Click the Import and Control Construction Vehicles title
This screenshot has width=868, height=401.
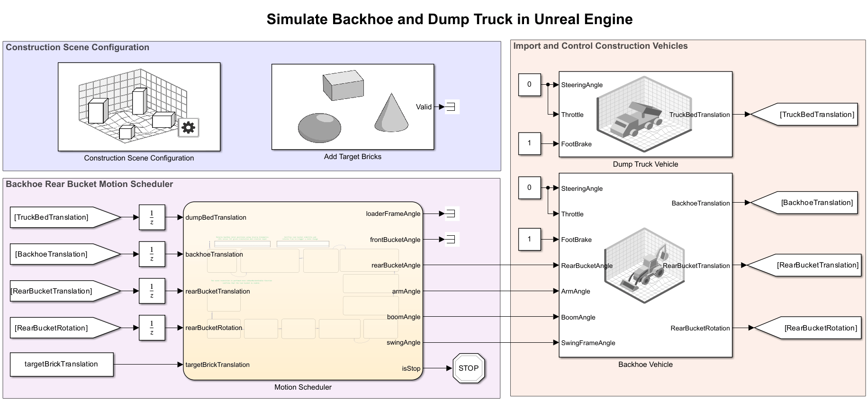click(600, 46)
